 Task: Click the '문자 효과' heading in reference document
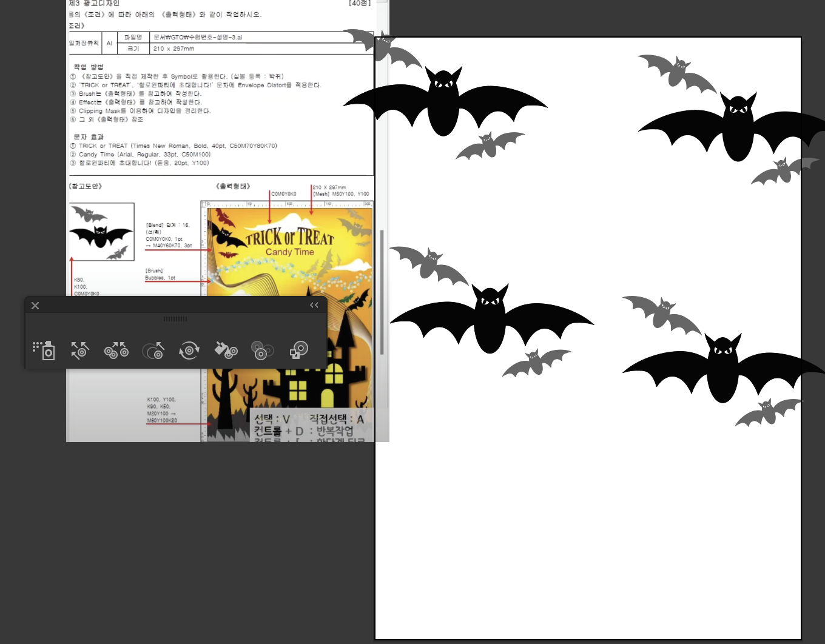coord(89,137)
